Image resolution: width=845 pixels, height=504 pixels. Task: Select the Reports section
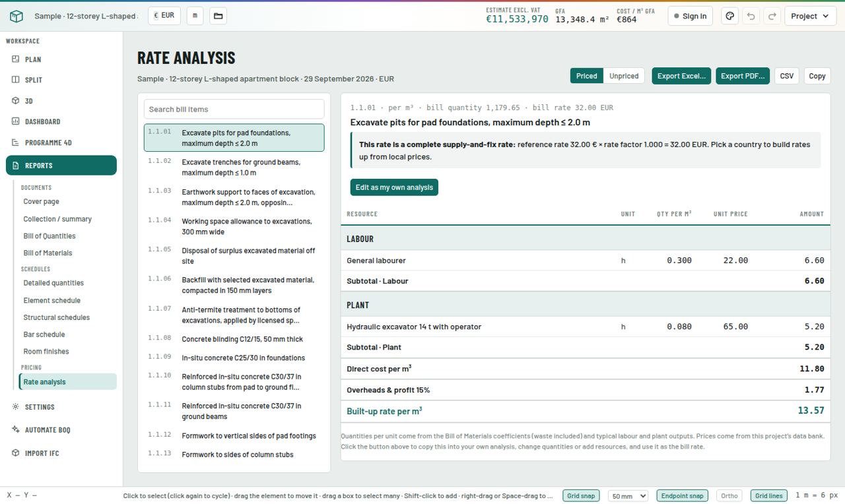coord(61,166)
